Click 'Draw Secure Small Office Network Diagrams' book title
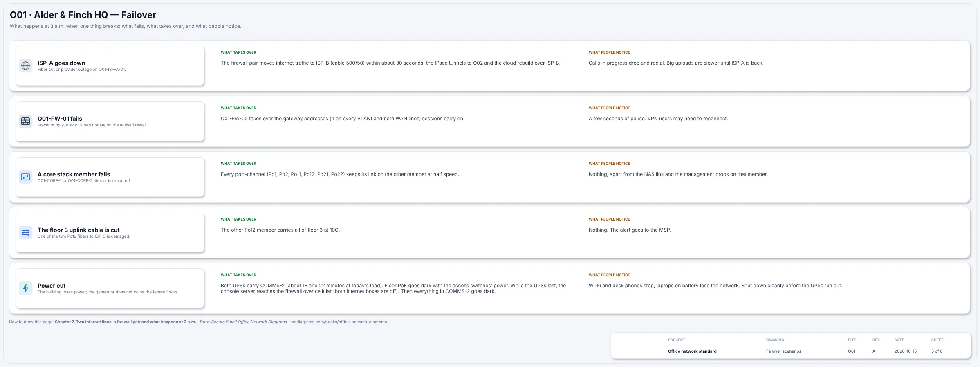 243,322
